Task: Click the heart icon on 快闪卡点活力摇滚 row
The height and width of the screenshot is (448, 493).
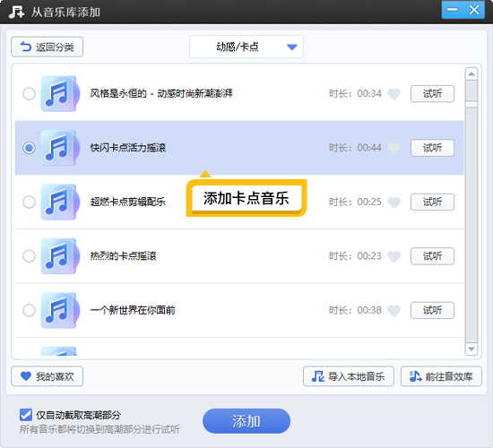Action: pyautogui.click(x=394, y=148)
